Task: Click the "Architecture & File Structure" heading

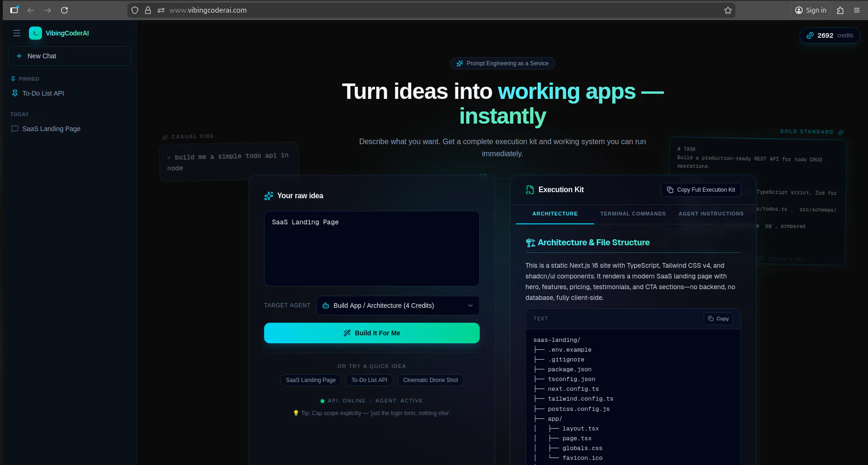Action: 594,243
